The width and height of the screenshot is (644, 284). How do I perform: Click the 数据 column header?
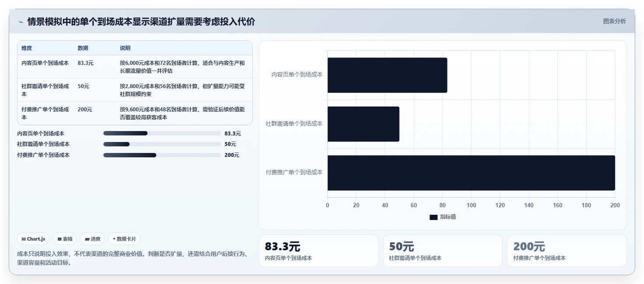click(83, 48)
